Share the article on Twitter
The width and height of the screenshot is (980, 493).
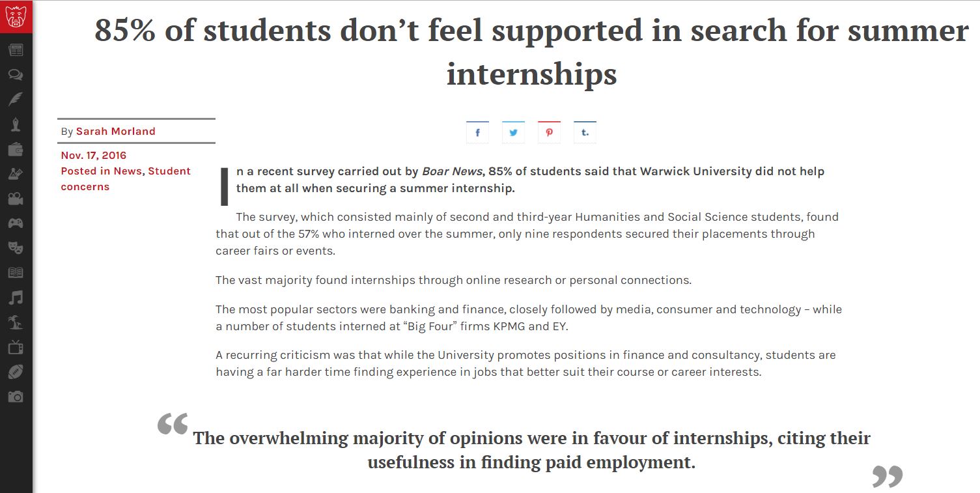[x=513, y=132]
